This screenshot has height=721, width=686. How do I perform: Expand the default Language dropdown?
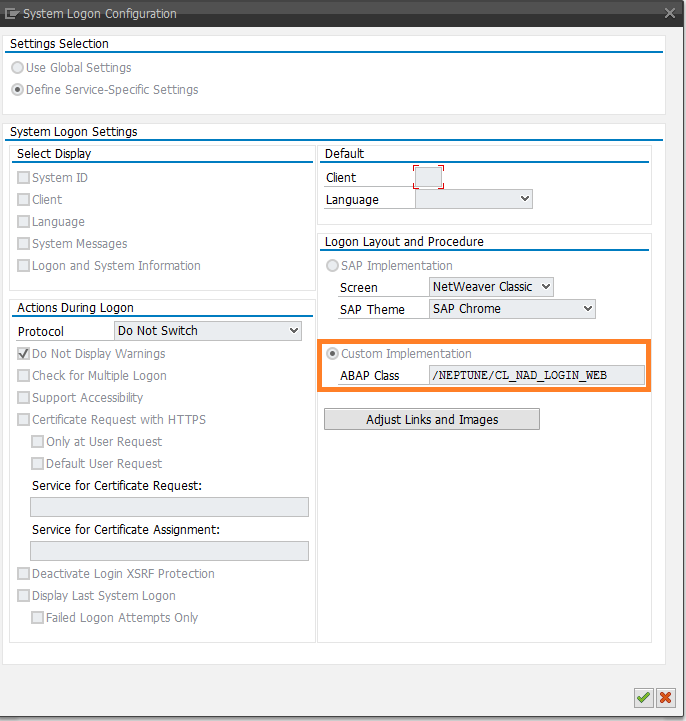click(473, 200)
